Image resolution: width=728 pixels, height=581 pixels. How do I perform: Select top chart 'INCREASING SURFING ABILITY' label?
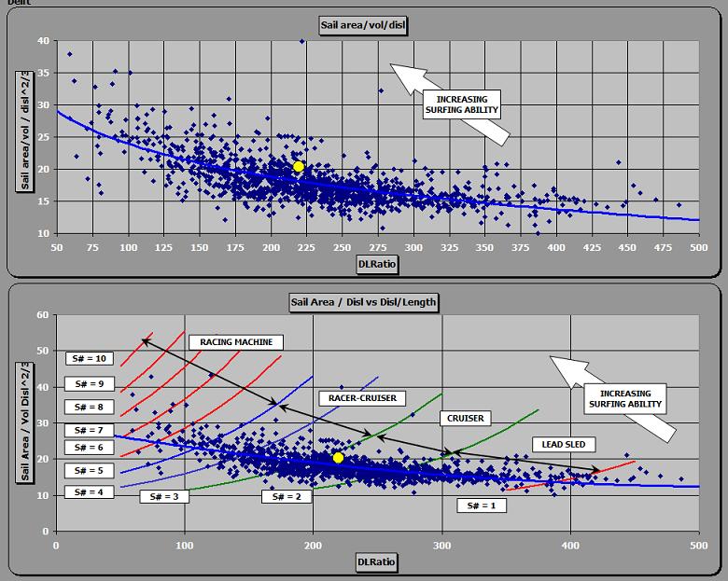point(461,104)
